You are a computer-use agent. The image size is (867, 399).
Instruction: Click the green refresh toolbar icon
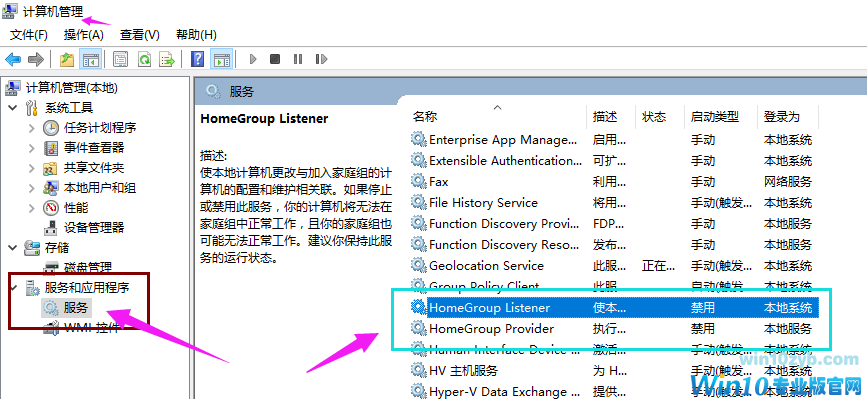pyautogui.click(x=144, y=59)
